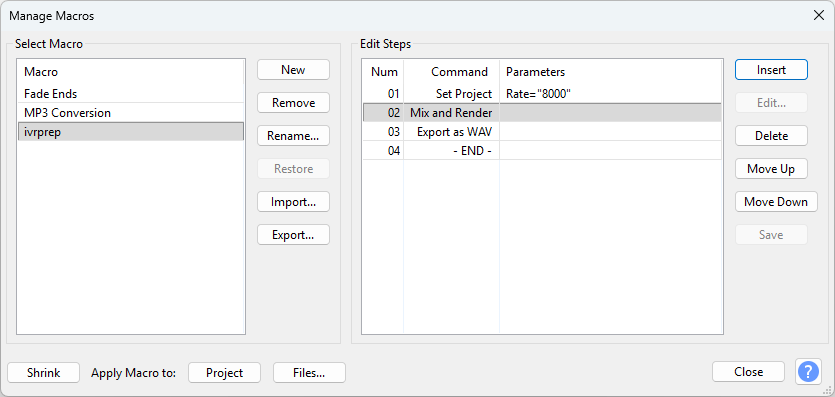Click the Command column header
This screenshot has height=397, width=835.
(452, 71)
